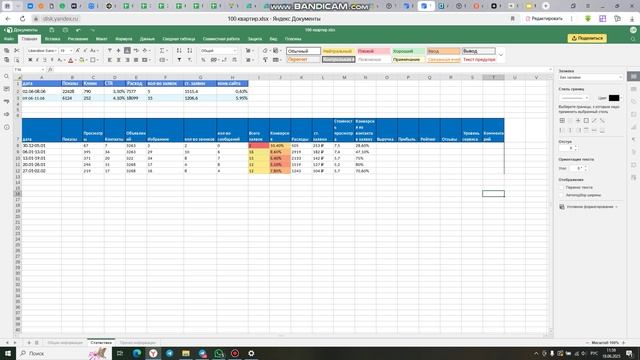The width and height of the screenshot is (640, 360).
Task: Apply bold formatting
Action: tap(30, 60)
